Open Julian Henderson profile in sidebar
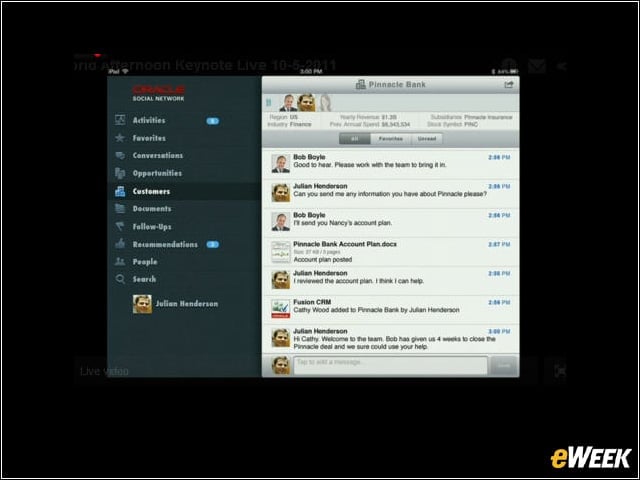 176,304
